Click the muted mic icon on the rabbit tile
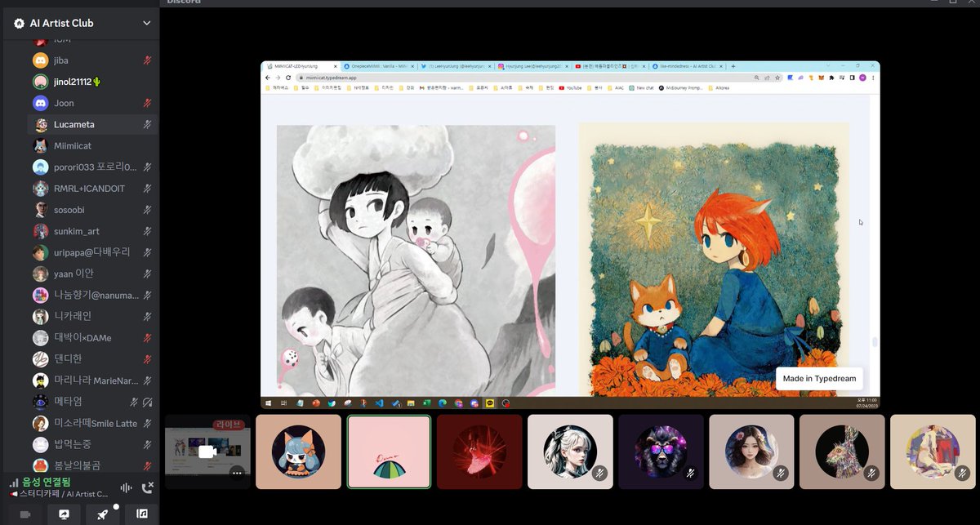The width and height of the screenshot is (980, 525). (x=871, y=473)
